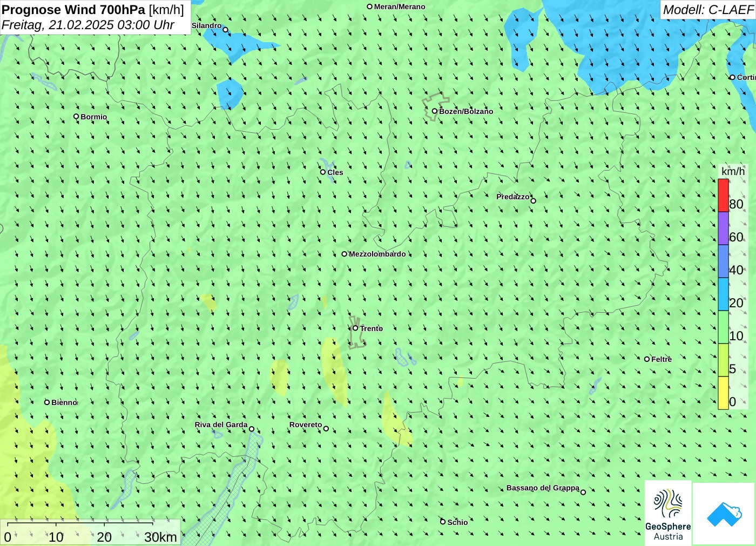This screenshot has height=546, width=756.
Task: Click the 'Bassano del Grappa' label text
Action: click(x=543, y=488)
